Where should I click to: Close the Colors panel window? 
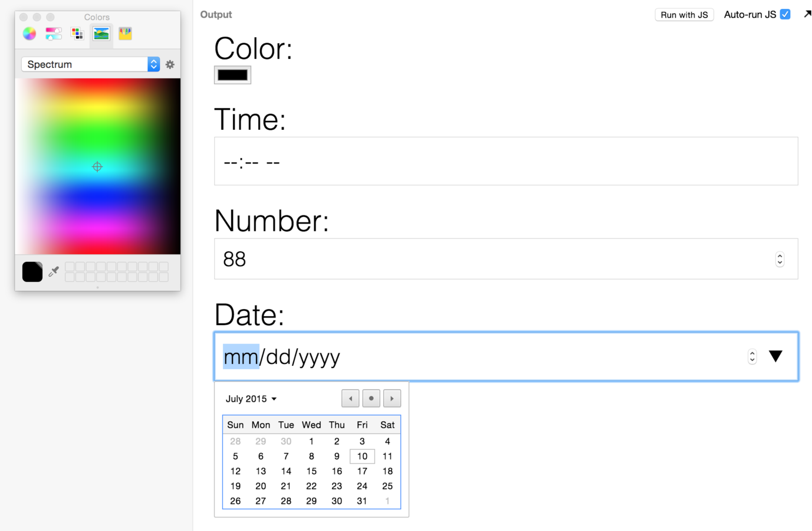(24, 17)
